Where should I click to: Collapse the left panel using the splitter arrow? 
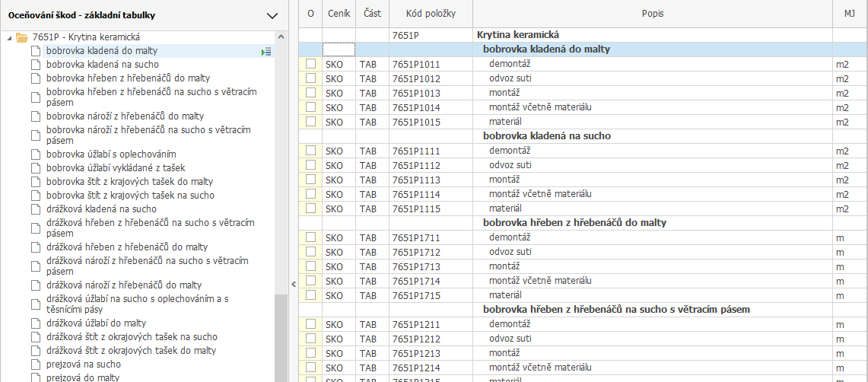294,284
